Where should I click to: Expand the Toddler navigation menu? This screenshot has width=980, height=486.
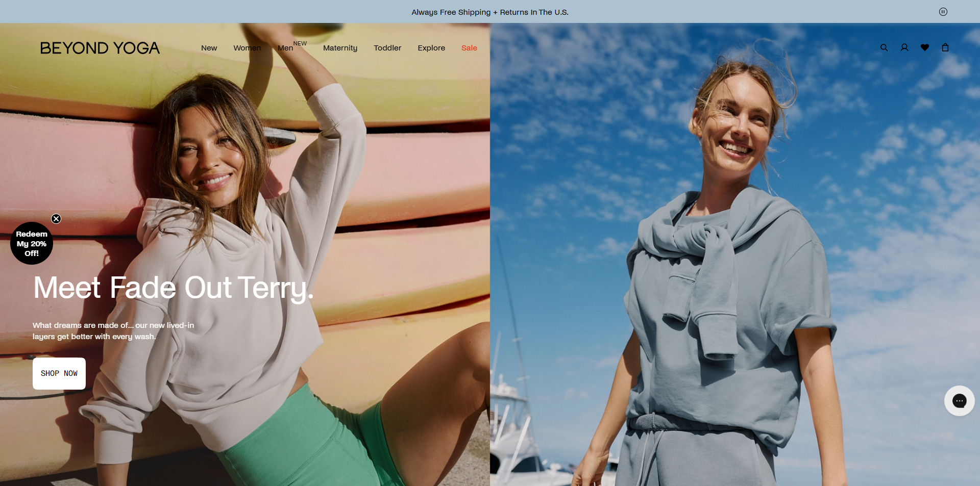387,48
